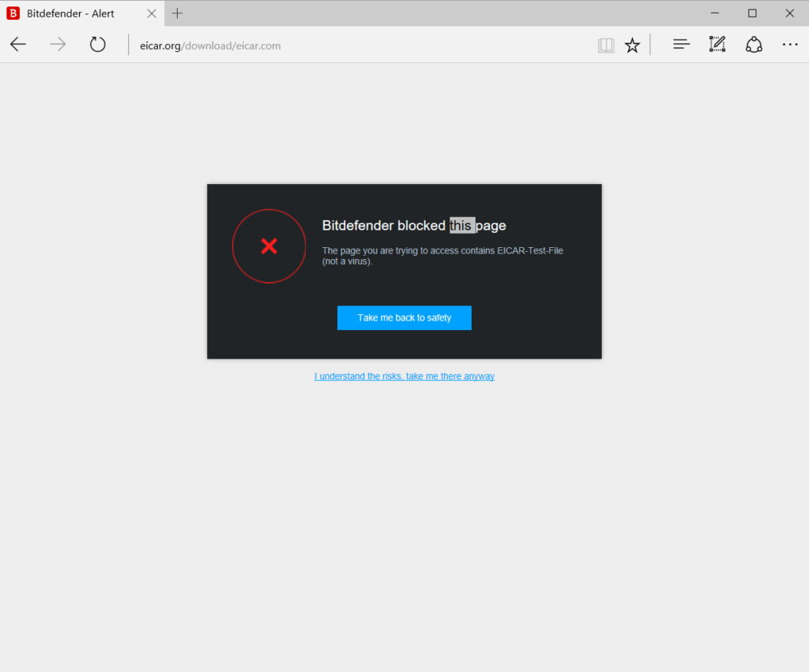The width and height of the screenshot is (809, 672).
Task: Navigate back using the back arrow
Action: click(x=17, y=44)
